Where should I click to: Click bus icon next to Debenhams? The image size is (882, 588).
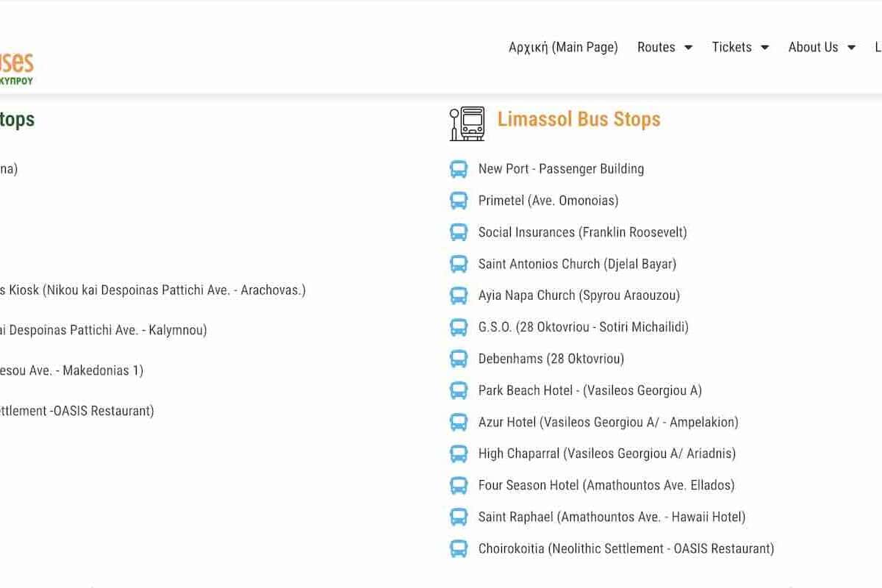click(x=459, y=359)
